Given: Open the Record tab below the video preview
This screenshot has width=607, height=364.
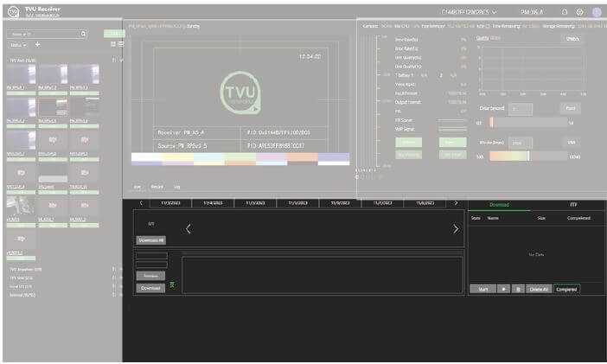Looking at the screenshot, I should point(157,187).
